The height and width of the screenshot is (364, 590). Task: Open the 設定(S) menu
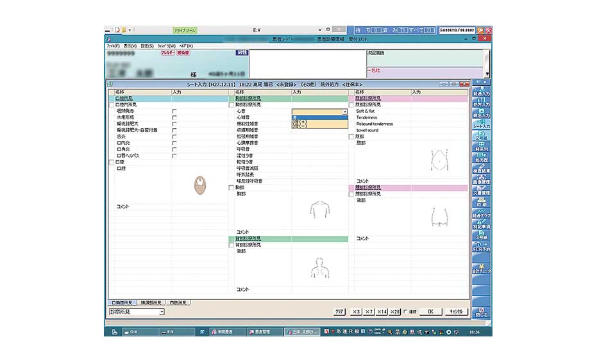pyautogui.click(x=147, y=46)
